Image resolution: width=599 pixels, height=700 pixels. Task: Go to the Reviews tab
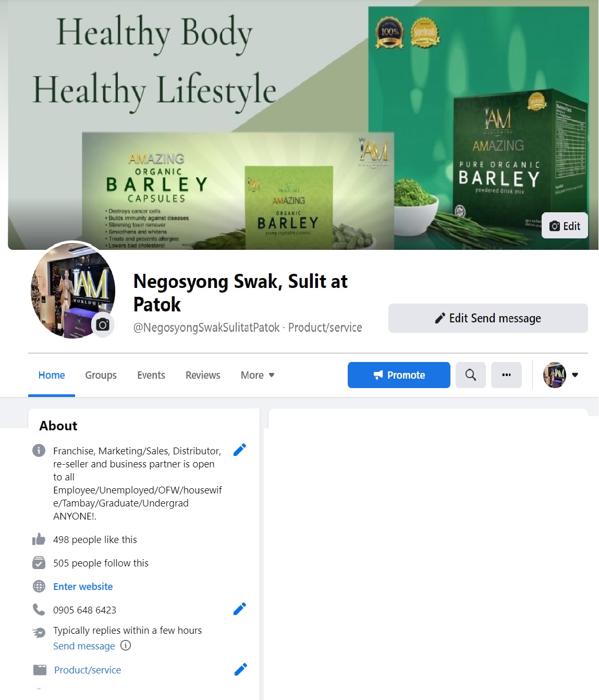click(x=203, y=375)
